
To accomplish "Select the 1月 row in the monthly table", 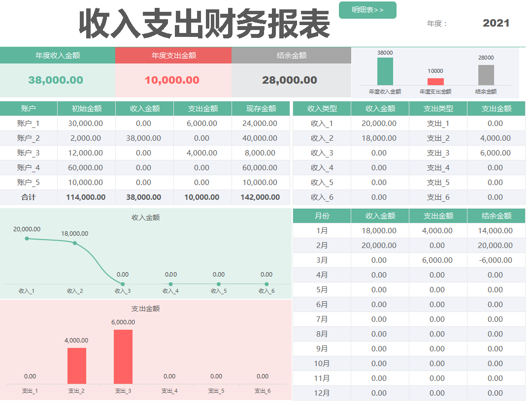I will click(x=322, y=230).
